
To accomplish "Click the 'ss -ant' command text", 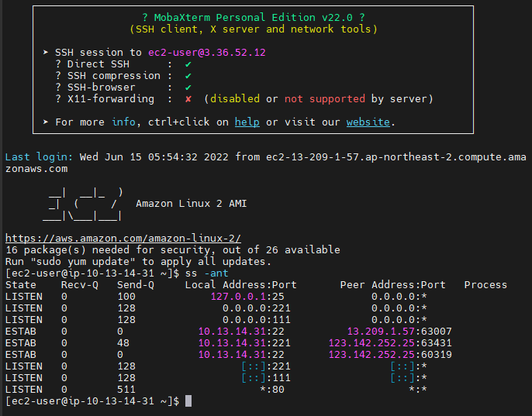I will tap(206, 273).
